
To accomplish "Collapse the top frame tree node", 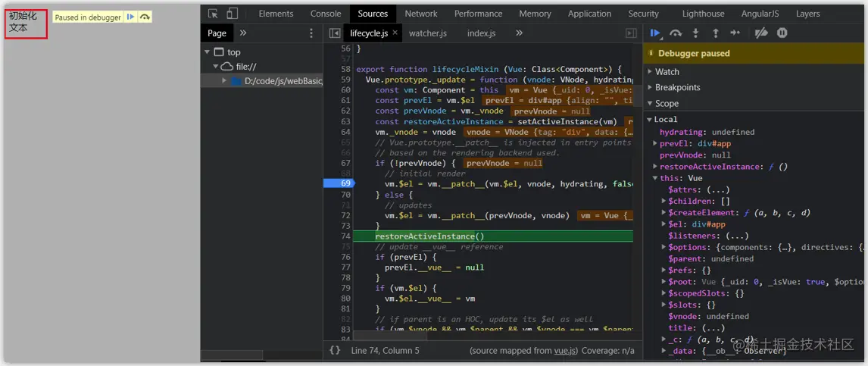I will (x=207, y=52).
